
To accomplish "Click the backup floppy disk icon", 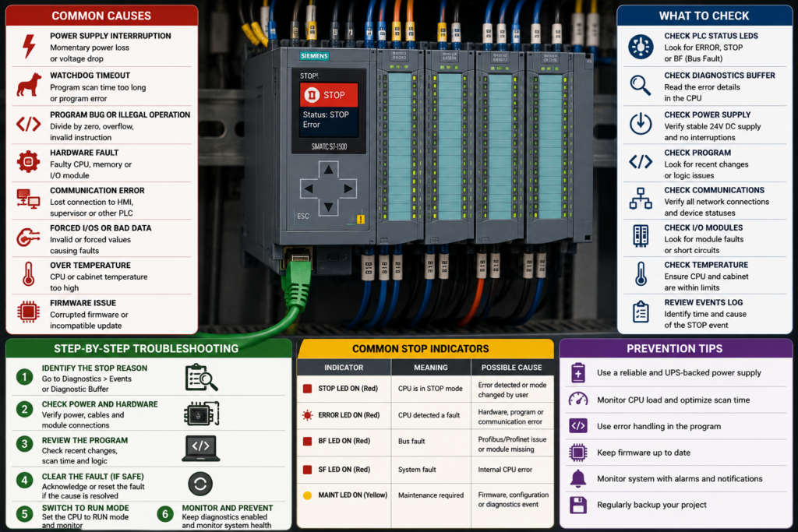I will tap(578, 505).
